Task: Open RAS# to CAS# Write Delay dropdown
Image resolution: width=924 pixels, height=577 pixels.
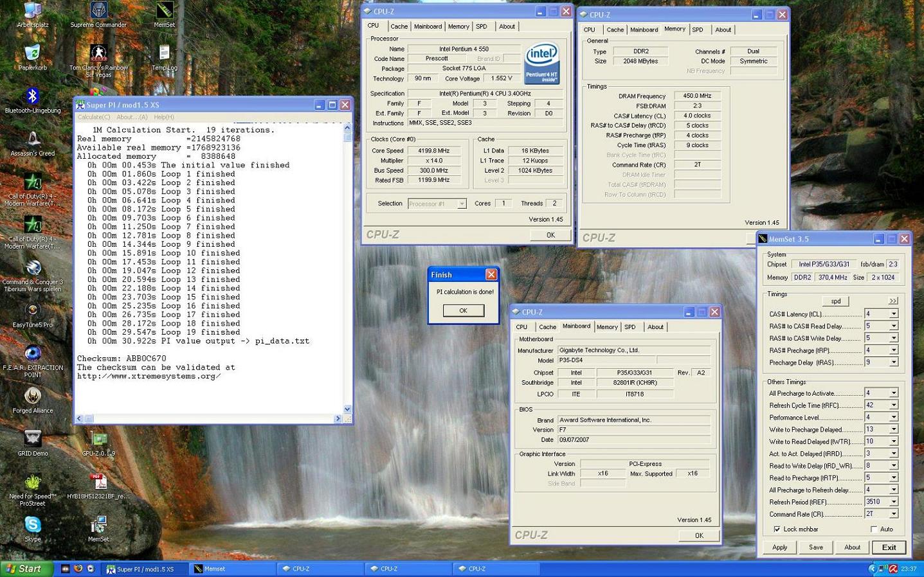Action: [x=894, y=338]
